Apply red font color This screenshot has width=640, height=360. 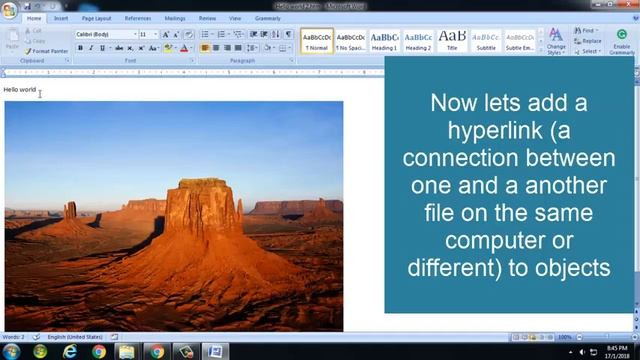coord(184,48)
